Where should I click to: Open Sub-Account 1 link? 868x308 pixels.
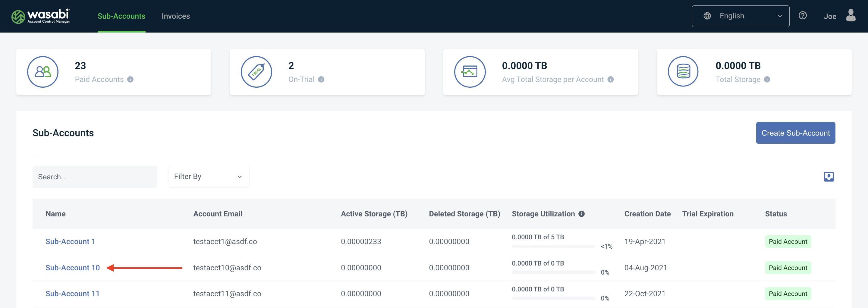[70, 242]
